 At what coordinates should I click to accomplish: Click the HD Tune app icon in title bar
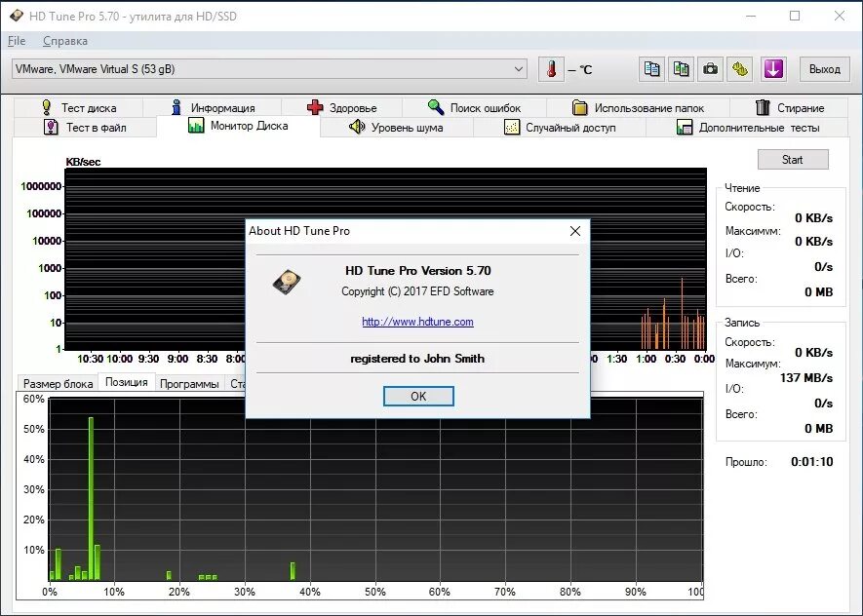[x=16, y=16]
